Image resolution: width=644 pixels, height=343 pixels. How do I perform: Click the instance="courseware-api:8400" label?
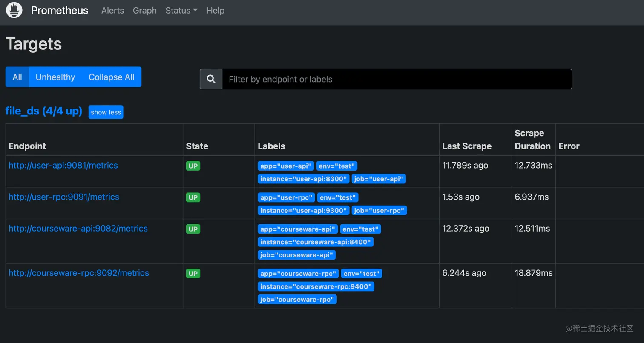tap(316, 242)
